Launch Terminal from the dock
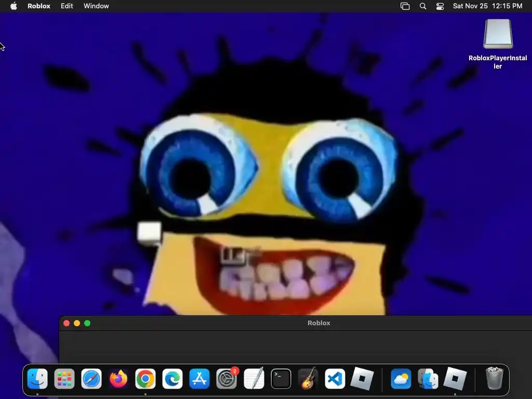The image size is (532, 399). 281,378
